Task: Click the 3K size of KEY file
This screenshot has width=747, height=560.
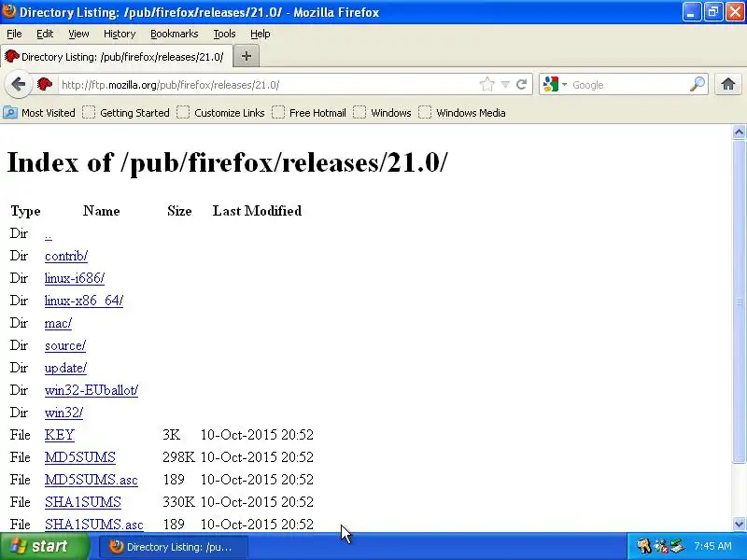Action: click(x=172, y=435)
